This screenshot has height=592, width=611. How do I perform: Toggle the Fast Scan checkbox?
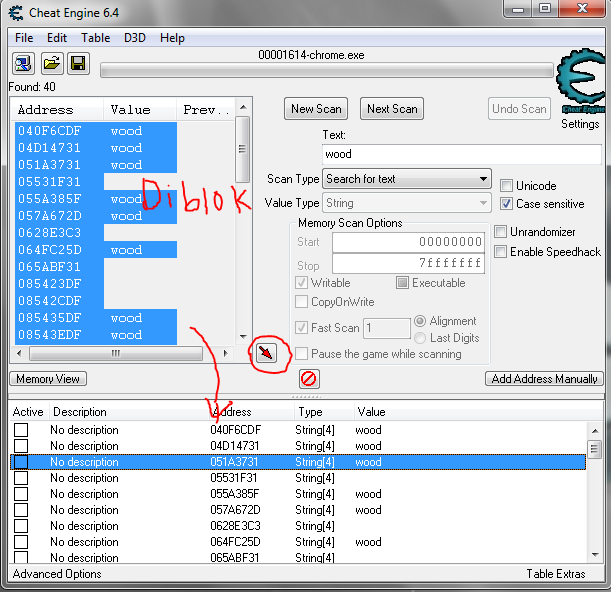coord(301,327)
